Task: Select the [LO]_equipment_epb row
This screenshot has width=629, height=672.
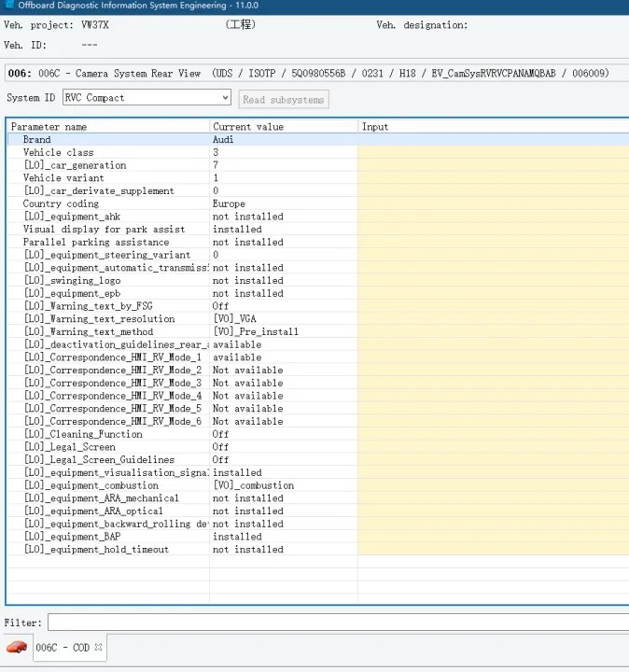Action: click(x=318, y=293)
